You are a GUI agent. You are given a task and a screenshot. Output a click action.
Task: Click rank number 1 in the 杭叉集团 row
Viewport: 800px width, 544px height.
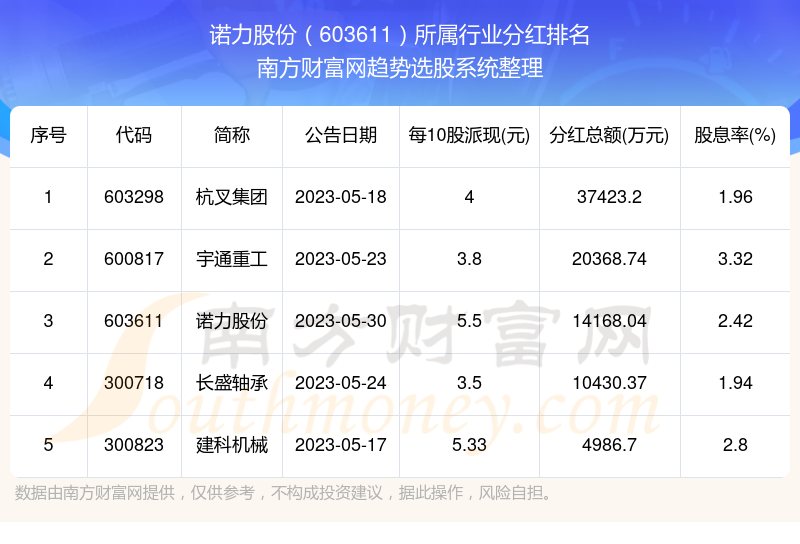pyautogui.click(x=48, y=197)
